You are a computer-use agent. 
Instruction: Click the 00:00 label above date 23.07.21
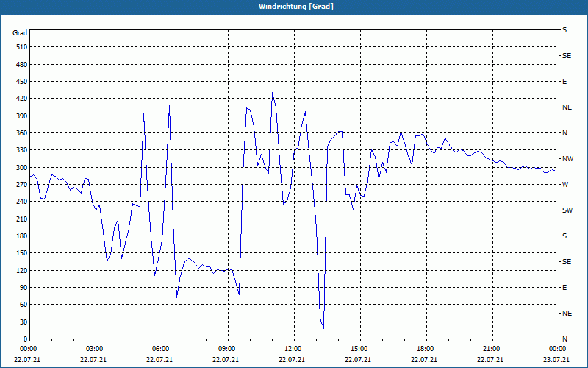point(557,349)
